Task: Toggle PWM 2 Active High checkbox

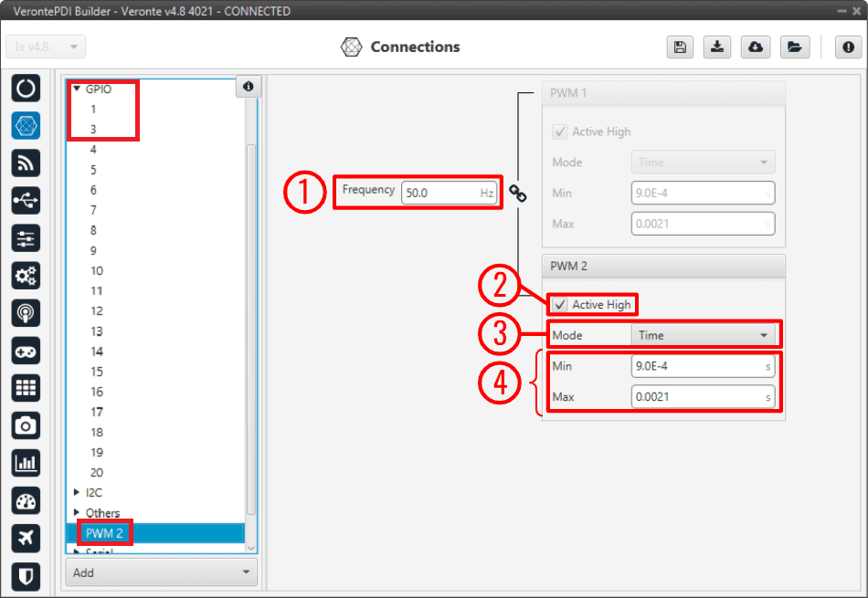Action: pos(560,305)
